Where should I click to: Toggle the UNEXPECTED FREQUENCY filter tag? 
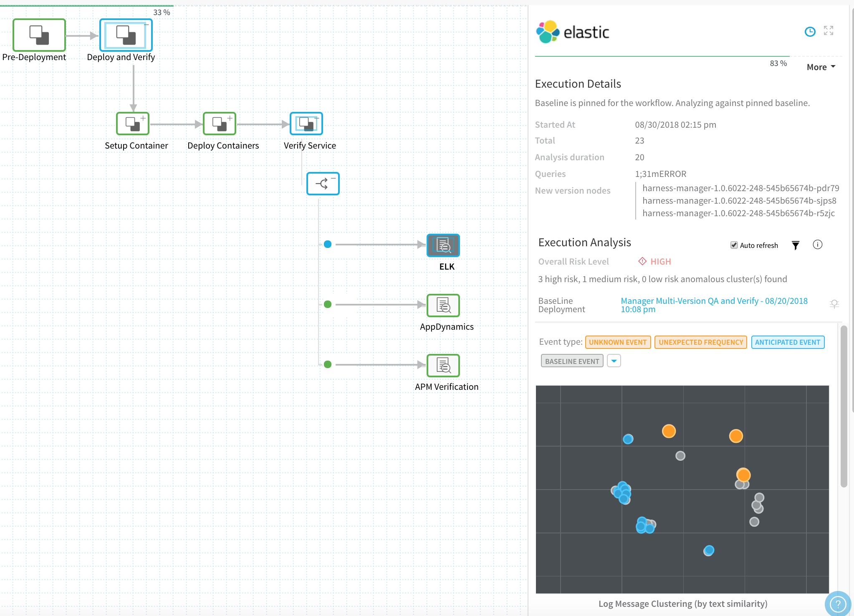pos(701,342)
